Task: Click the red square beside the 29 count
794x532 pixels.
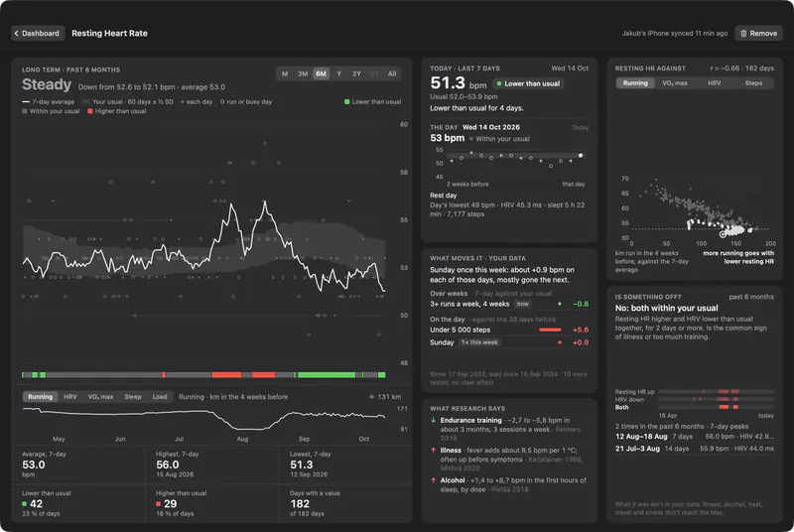Action: (159, 504)
